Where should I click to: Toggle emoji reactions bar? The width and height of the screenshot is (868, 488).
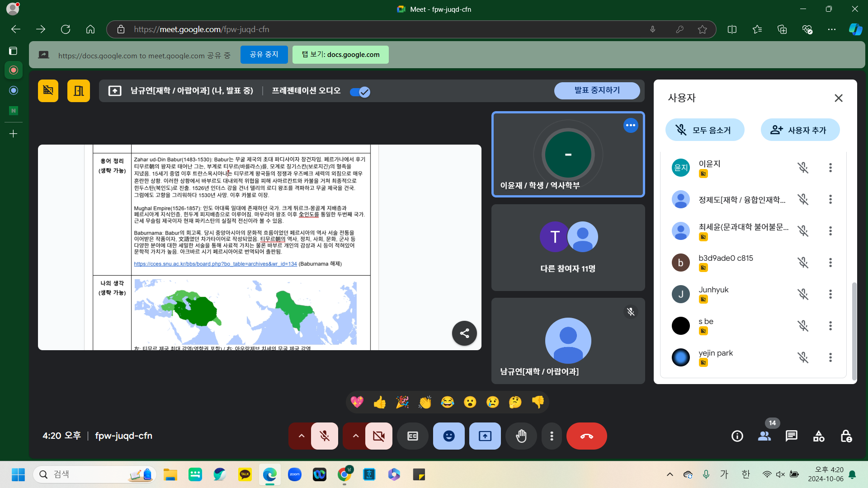pyautogui.click(x=449, y=436)
